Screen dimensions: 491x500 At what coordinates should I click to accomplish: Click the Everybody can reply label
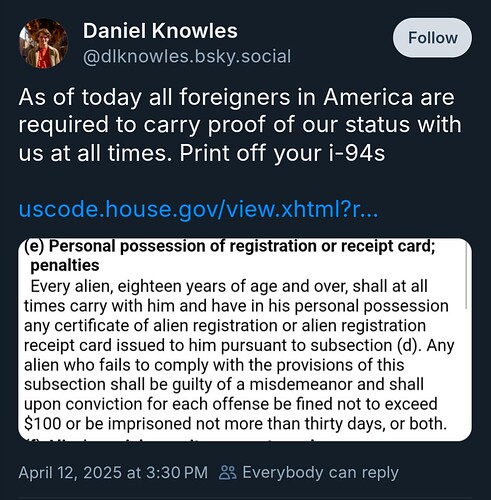[320, 473]
